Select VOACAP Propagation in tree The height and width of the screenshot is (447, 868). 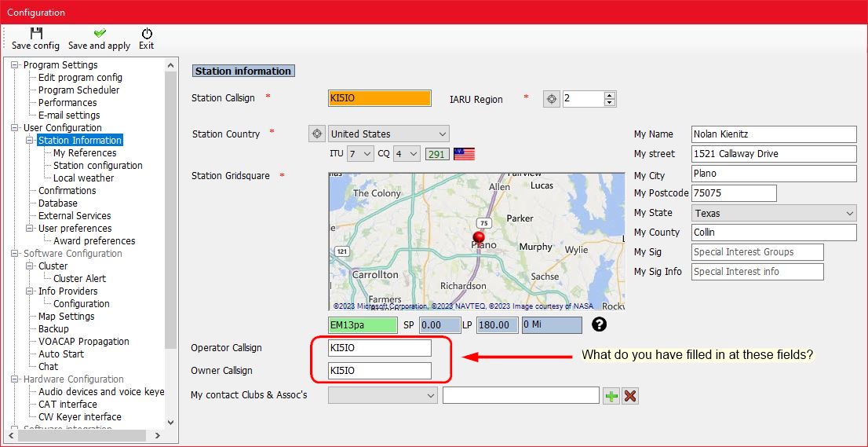coord(84,341)
